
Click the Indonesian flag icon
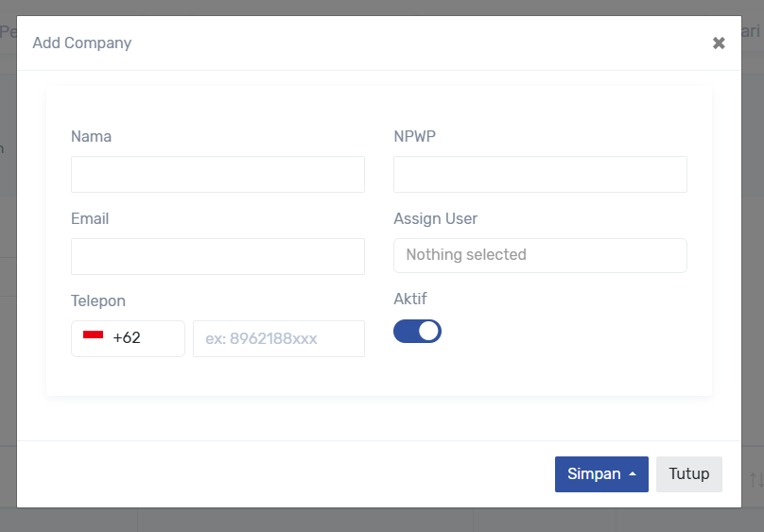(93, 336)
